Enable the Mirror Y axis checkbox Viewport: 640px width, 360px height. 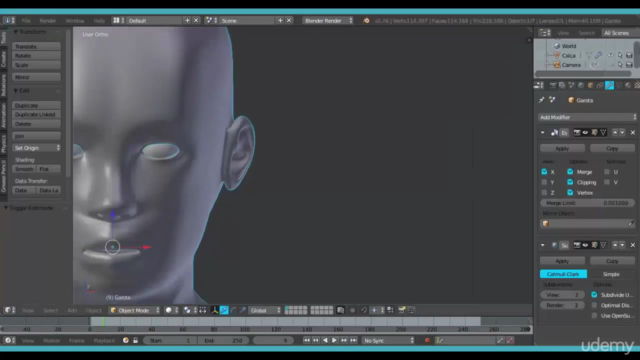click(x=544, y=182)
